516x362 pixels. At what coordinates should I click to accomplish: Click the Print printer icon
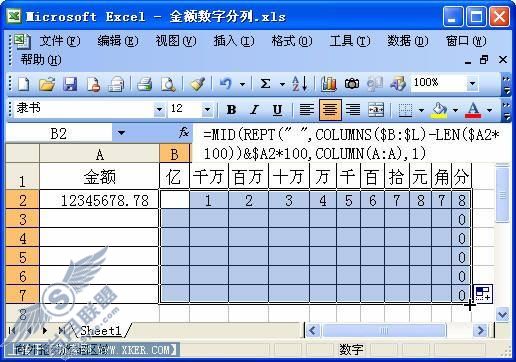point(145,84)
